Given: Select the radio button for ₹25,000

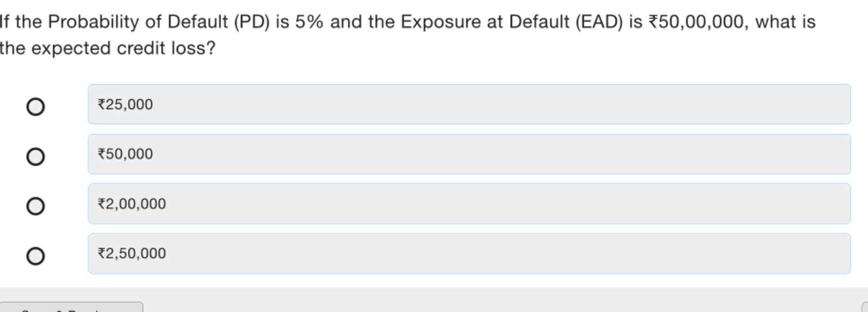Looking at the screenshot, I should [x=35, y=107].
